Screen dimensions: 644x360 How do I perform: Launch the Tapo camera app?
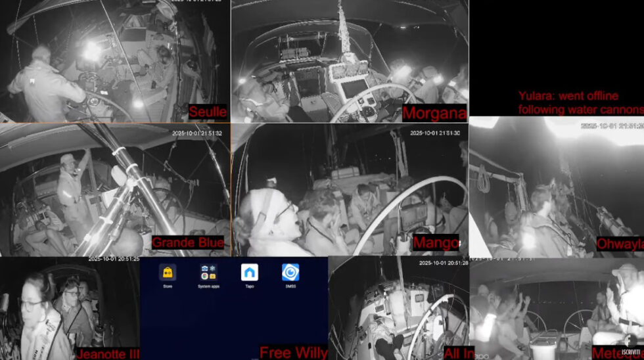coord(249,272)
